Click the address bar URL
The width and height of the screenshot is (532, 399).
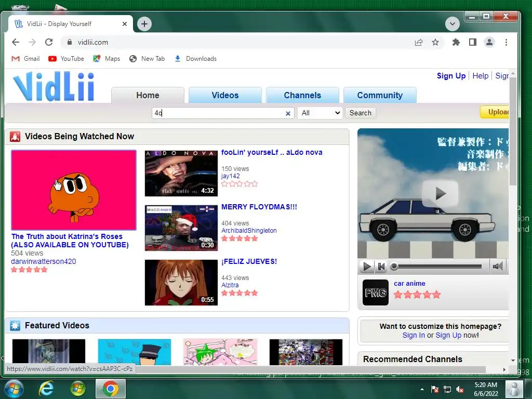[92, 42]
